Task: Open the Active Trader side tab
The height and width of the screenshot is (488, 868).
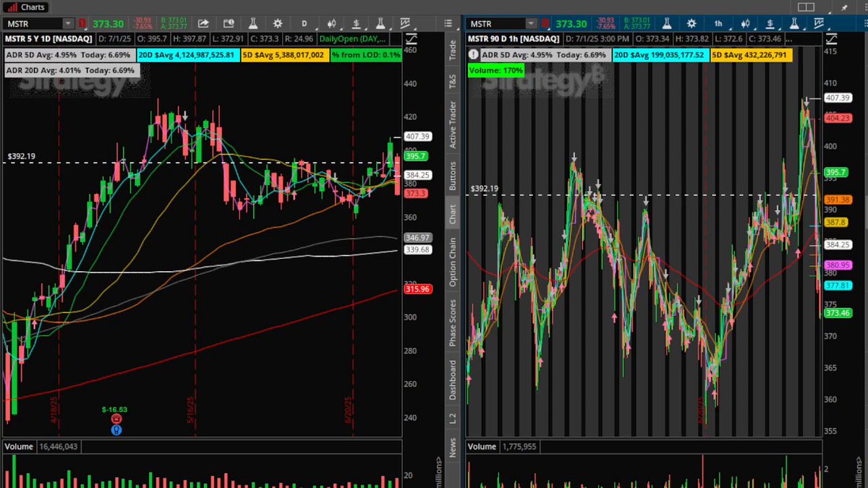Action: pos(454,125)
